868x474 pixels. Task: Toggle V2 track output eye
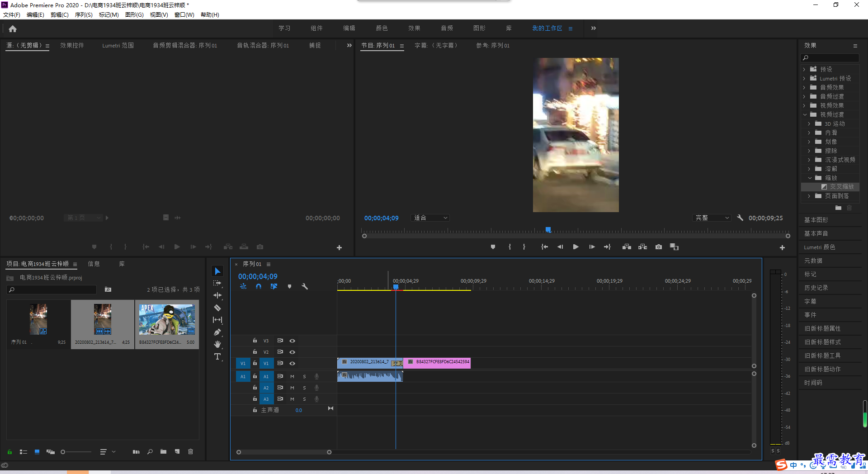[x=292, y=352]
